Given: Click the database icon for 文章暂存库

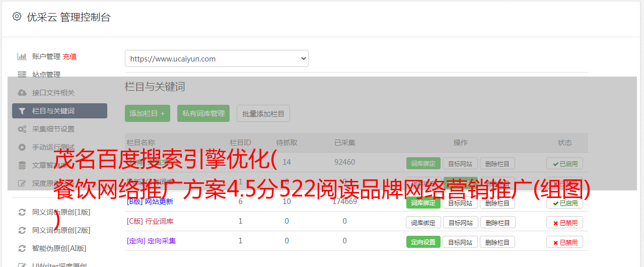Looking at the screenshot, I should pos(22,165).
